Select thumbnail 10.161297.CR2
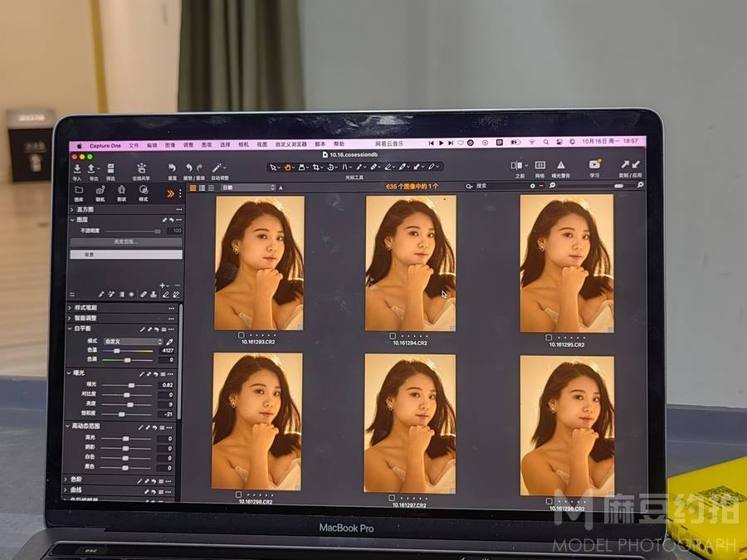747x560 pixels. pyautogui.click(x=410, y=423)
